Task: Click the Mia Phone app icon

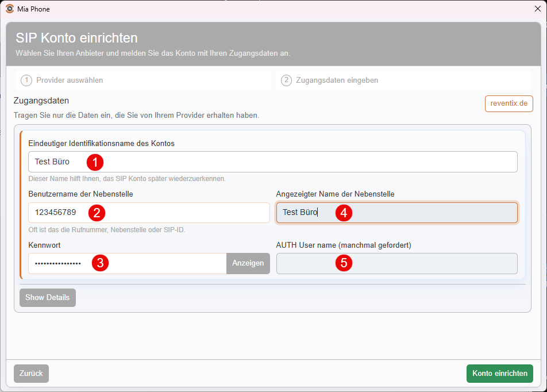Action: coord(10,9)
